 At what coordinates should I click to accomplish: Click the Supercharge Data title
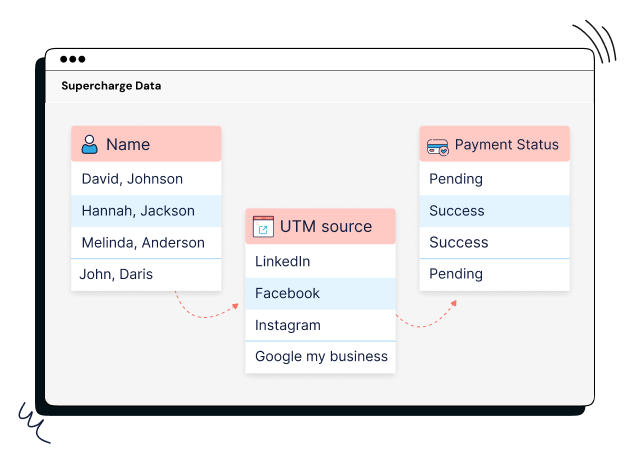[x=111, y=86]
